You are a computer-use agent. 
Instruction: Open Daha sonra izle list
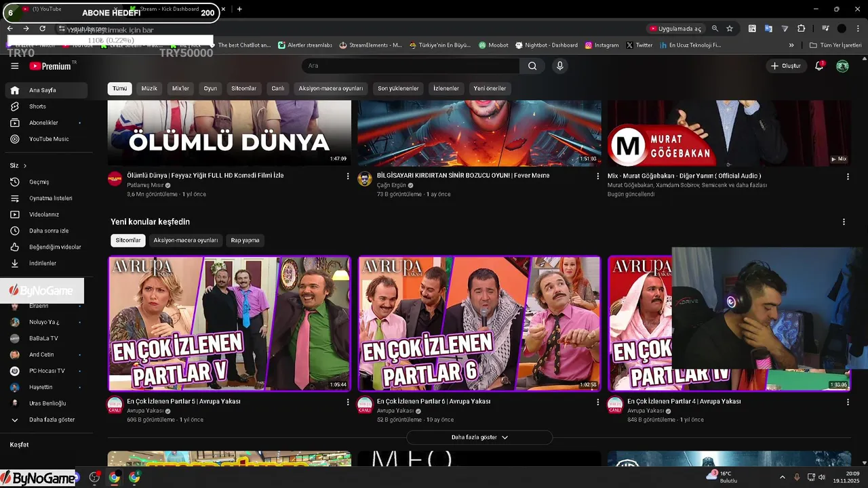(46, 230)
